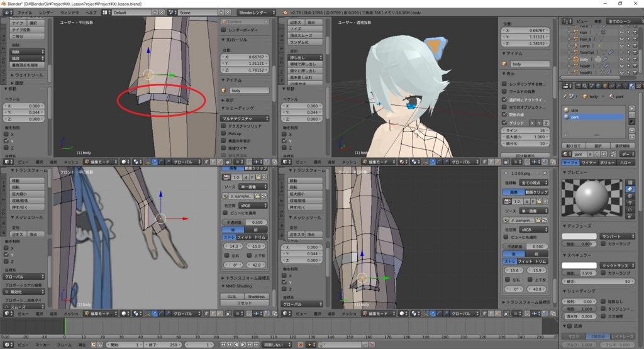Open the ファイル menu
The width and height of the screenshot is (644, 349).
(x=25, y=13)
